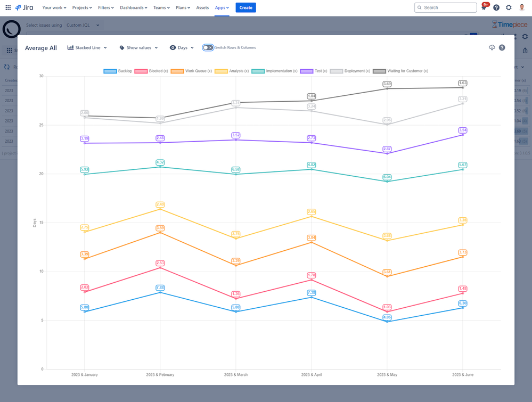
Task: Download chart via cloud download icon
Action: 492,47
